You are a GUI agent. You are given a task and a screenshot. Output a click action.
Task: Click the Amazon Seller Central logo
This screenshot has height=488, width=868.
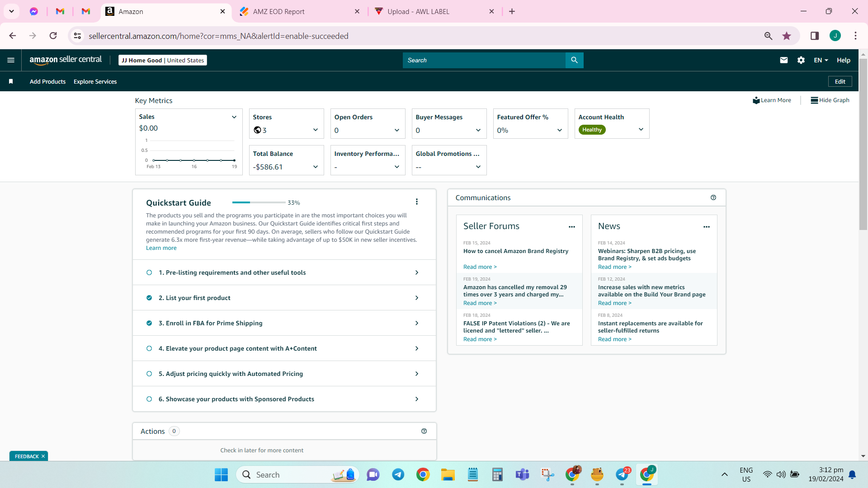(66, 60)
